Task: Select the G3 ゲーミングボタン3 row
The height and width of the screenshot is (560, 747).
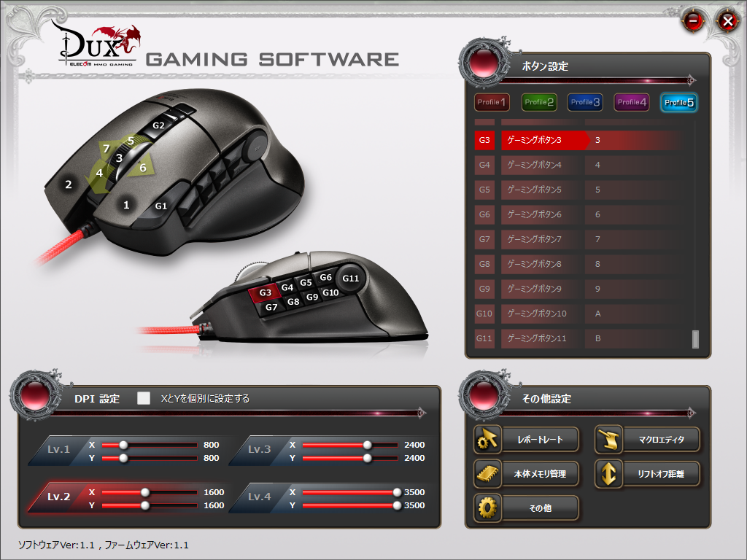Action: point(580,140)
